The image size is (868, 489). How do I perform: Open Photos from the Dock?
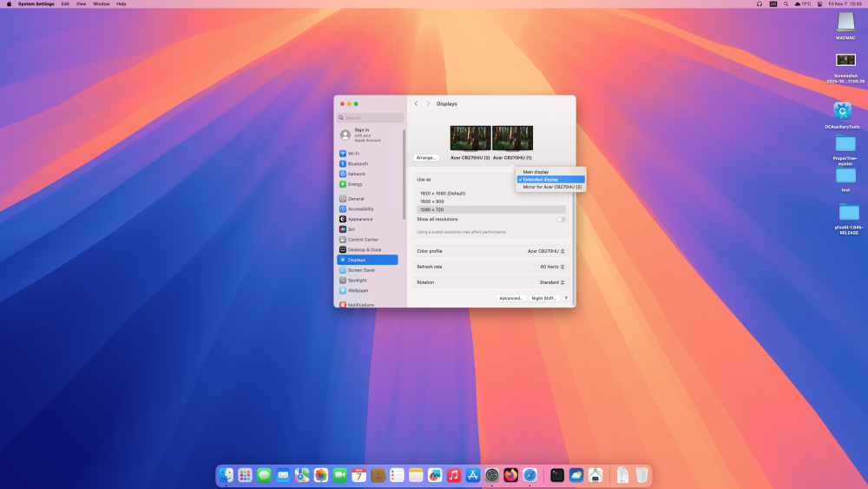tap(321, 475)
